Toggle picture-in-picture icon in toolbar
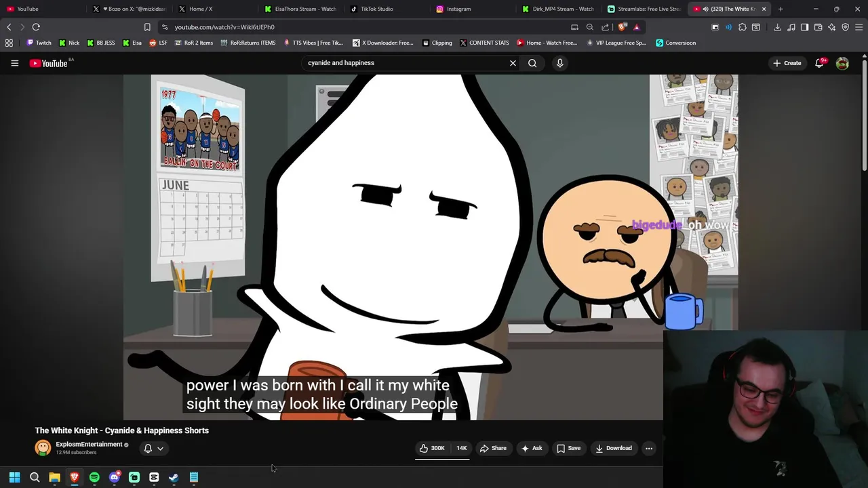This screenshot has height=488, width=868. tap(715, 27)
